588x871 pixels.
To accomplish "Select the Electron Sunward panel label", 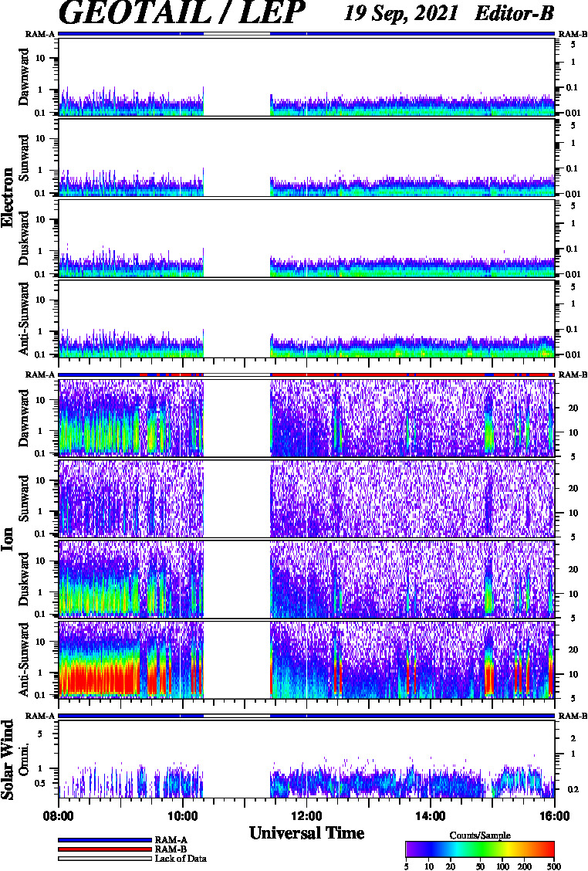I will point(25,158).
